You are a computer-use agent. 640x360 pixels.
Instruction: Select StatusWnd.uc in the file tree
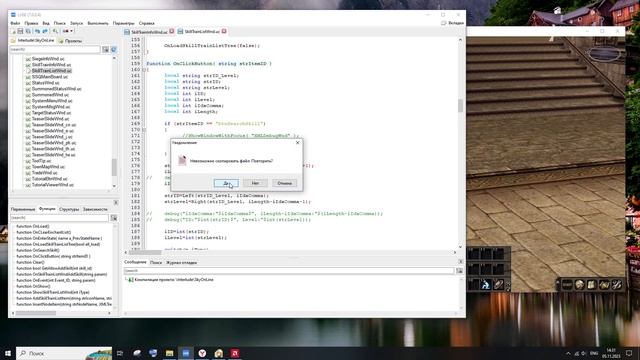coord(45,83)
